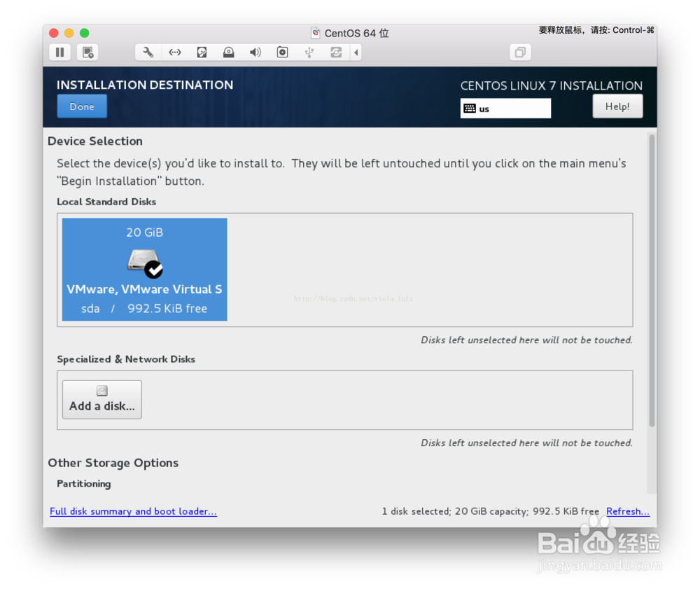
Task: Click the Done button
Action: pyautogui.click(x=82, y=106)
